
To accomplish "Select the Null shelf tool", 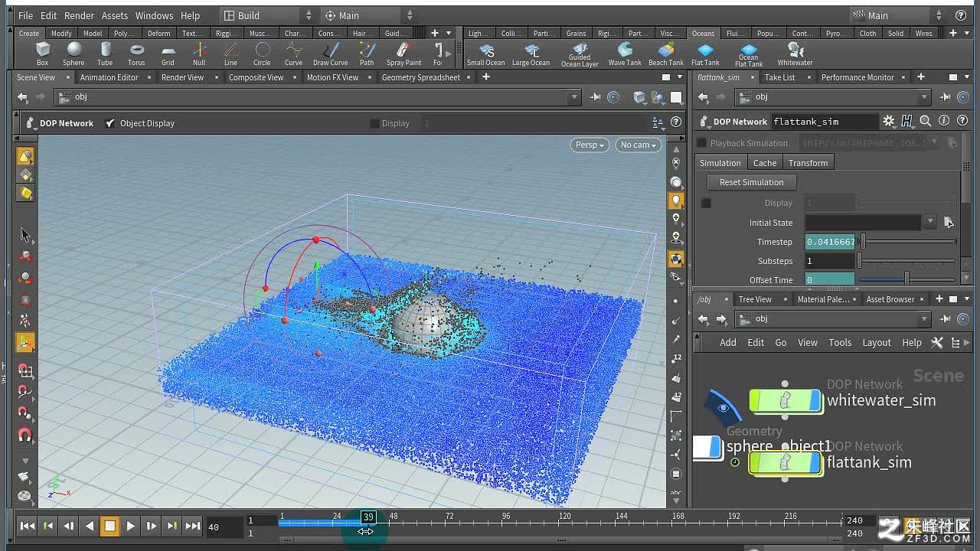I will point(199,54).
